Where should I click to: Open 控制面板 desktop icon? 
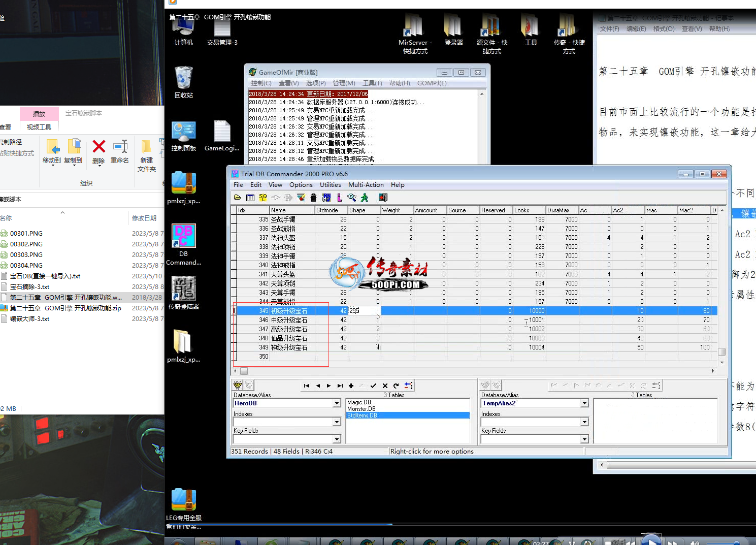pyautogui.click(x=184, y=136)
